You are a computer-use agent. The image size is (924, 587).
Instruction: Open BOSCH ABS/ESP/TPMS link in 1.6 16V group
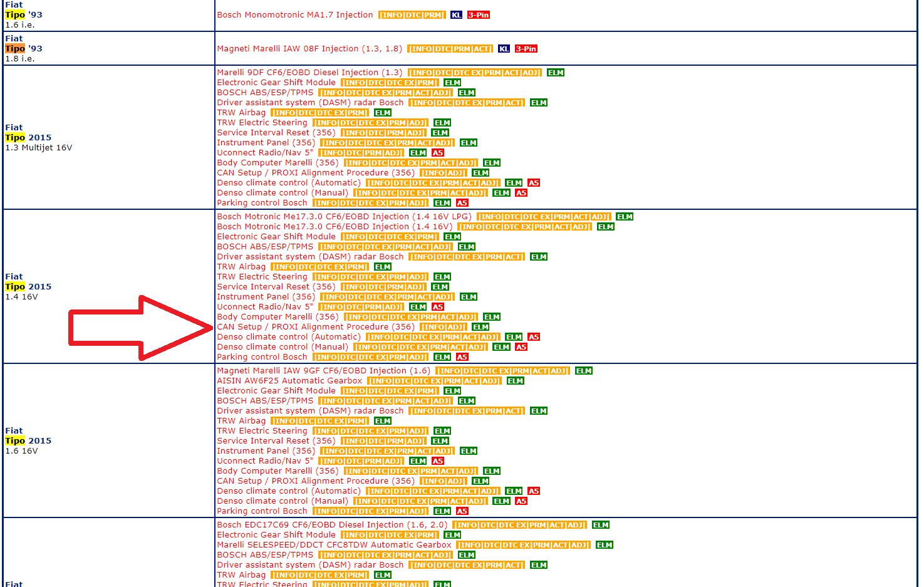point(265,401)
